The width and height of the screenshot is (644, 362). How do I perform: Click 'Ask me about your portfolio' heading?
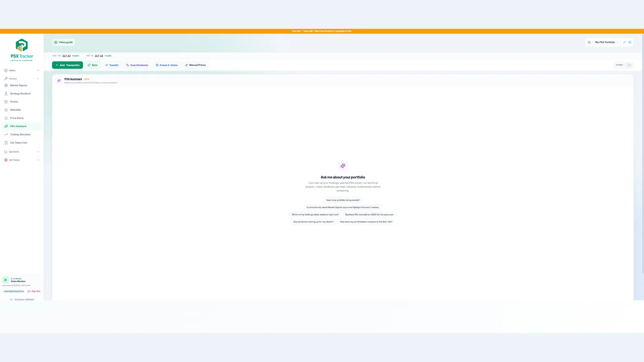point(343,177)
